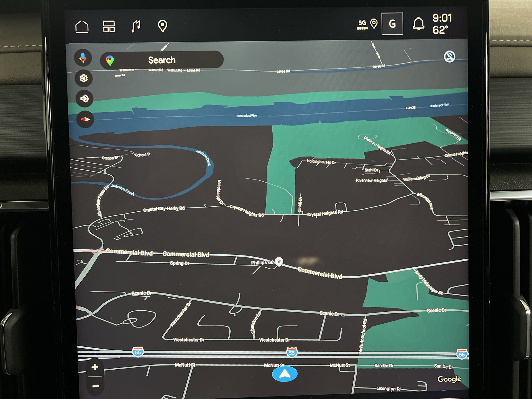This screenshot has height=399, width=532.
Task: Tap the Stahl Dr label
Action: pyautogui.click(x=372, y=170)
